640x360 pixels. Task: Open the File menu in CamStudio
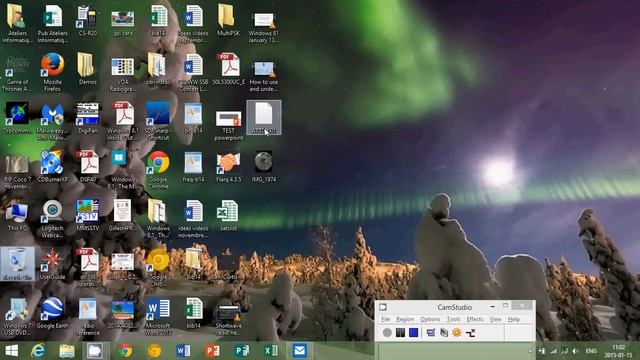[385, 319]
